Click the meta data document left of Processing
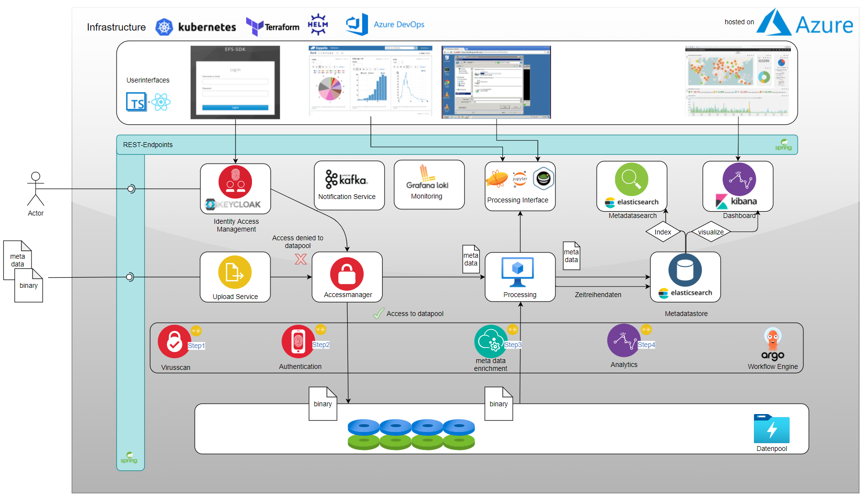The image size is (868, 499). (x=471, y=259)
